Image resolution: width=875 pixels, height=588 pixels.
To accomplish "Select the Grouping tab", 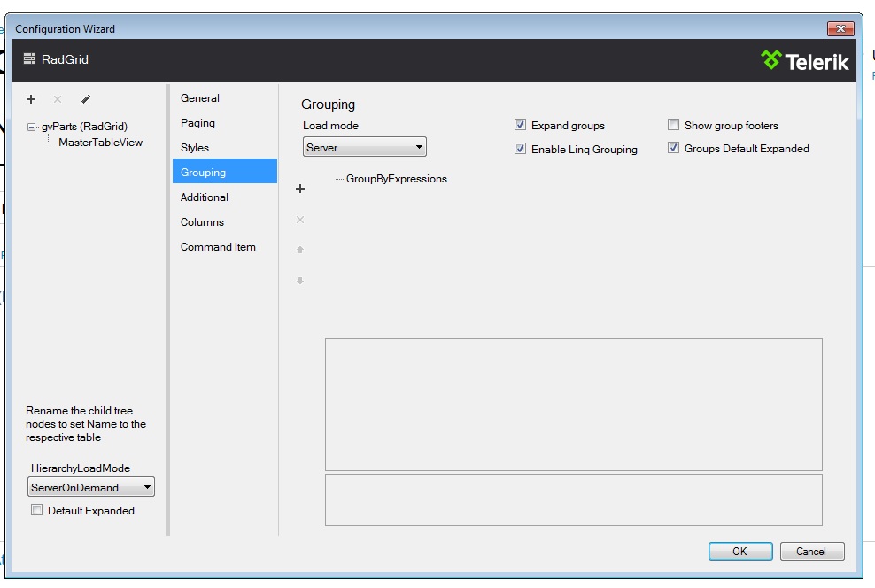I will click(225, 173).
